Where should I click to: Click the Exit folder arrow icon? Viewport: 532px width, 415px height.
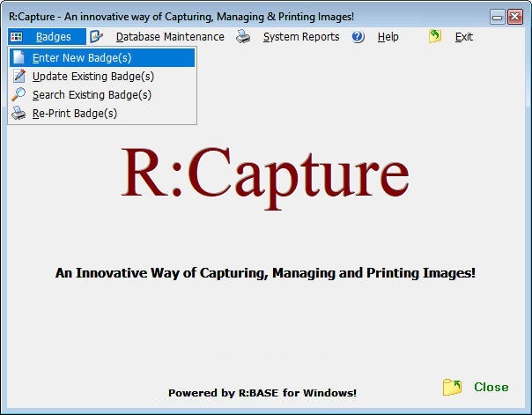[x=435, y=36]
